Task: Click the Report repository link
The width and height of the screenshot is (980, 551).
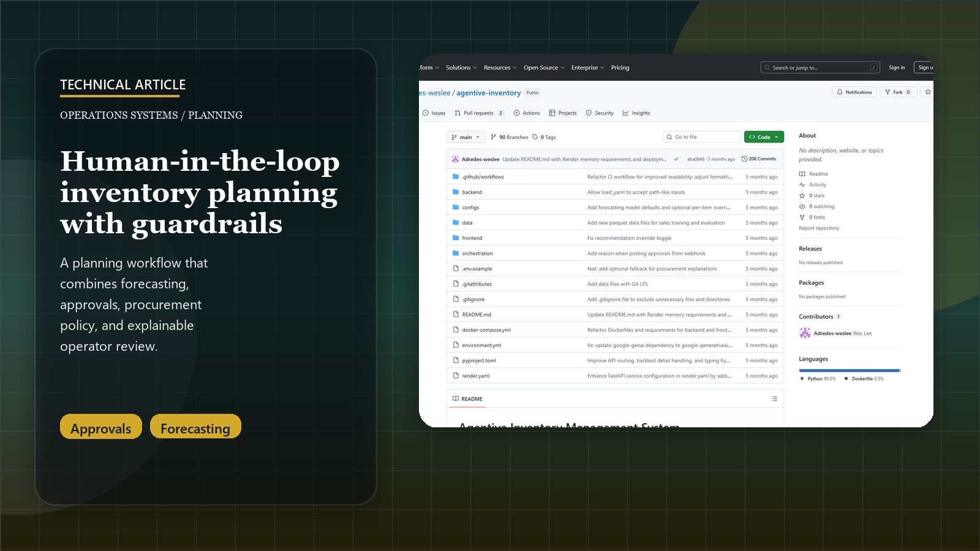Action: (x=820, y=228)
